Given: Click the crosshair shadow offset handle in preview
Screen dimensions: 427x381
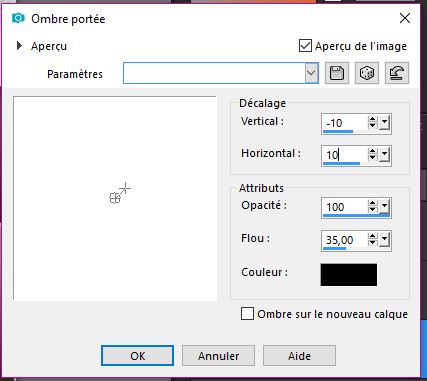Looking at the screenshot, I should point(125,189).
